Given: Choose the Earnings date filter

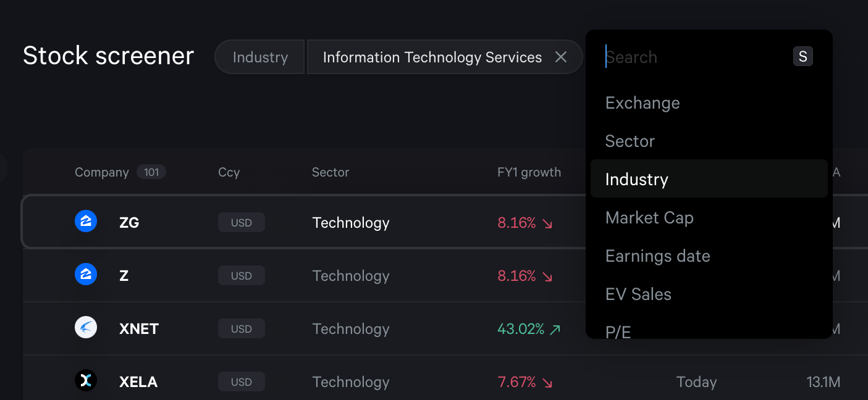Looking at the screenshot, I should (x=657, y=256).
